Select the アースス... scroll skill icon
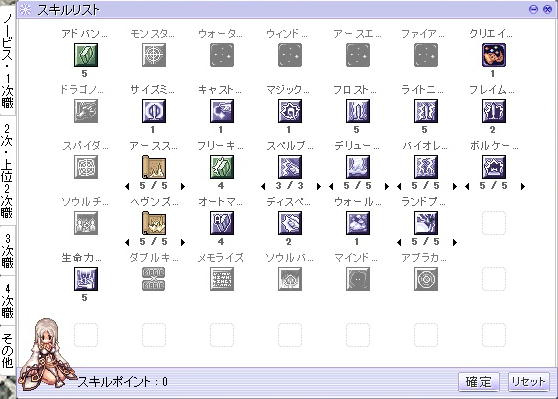Viewport: 558px width, 399px height. tap(154, 167)
